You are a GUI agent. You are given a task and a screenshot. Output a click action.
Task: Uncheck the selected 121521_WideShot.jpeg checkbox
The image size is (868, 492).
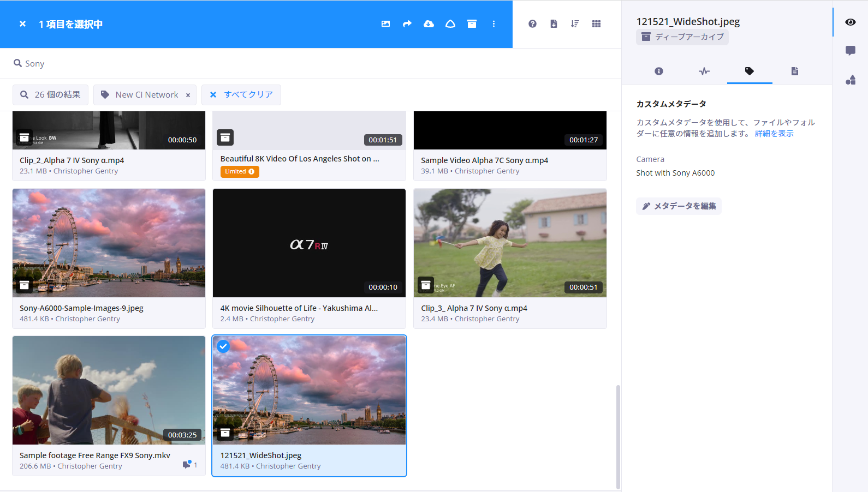(x=223, y=346)
